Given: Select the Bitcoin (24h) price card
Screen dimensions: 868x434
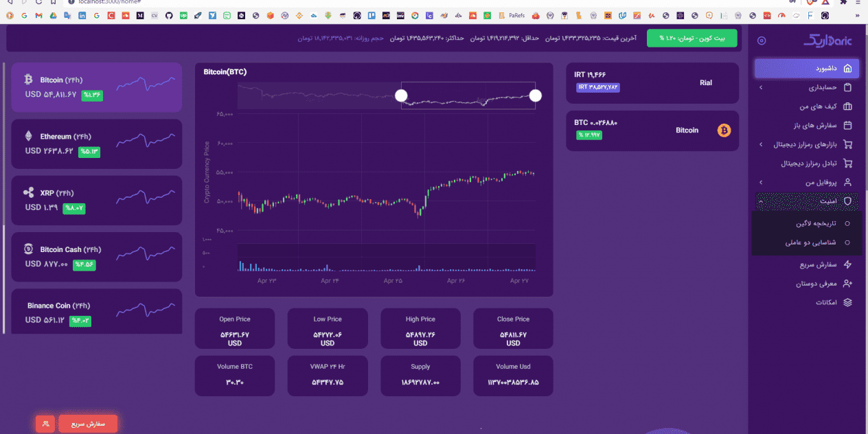Looking at the screenshot, I should coord(97,87).
